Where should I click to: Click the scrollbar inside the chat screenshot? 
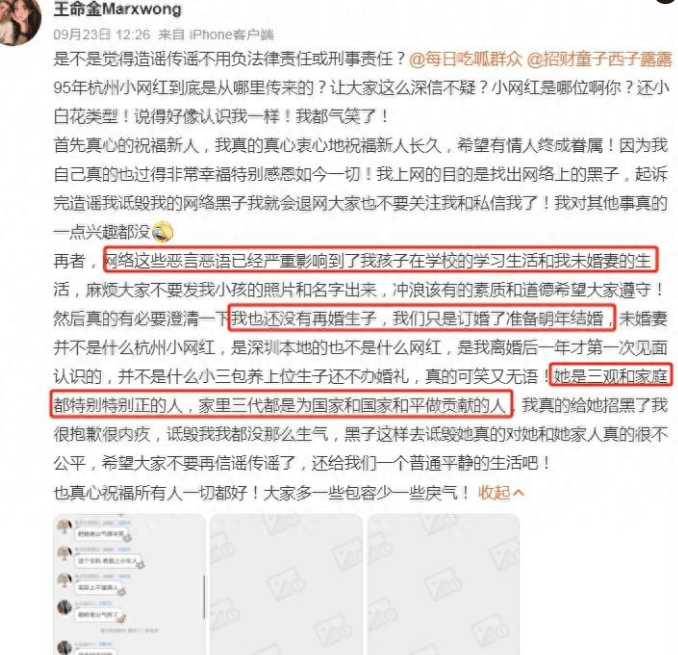[x=204, y=597]
